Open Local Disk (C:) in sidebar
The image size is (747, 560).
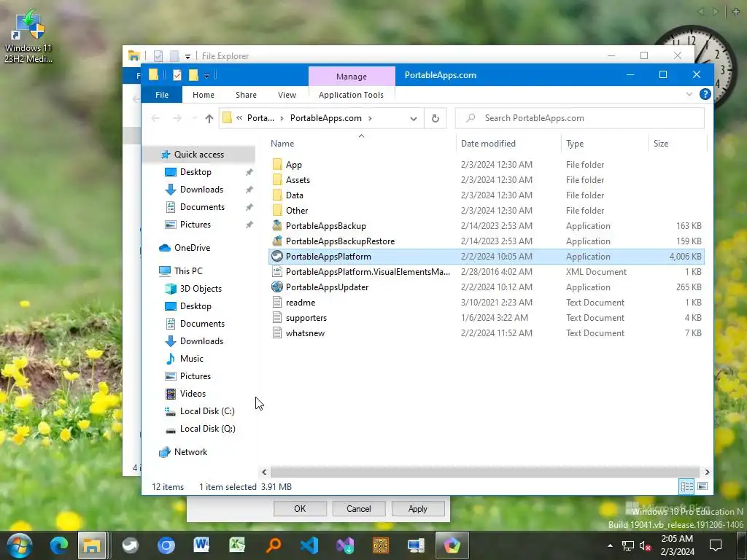(x=207, y=411)
